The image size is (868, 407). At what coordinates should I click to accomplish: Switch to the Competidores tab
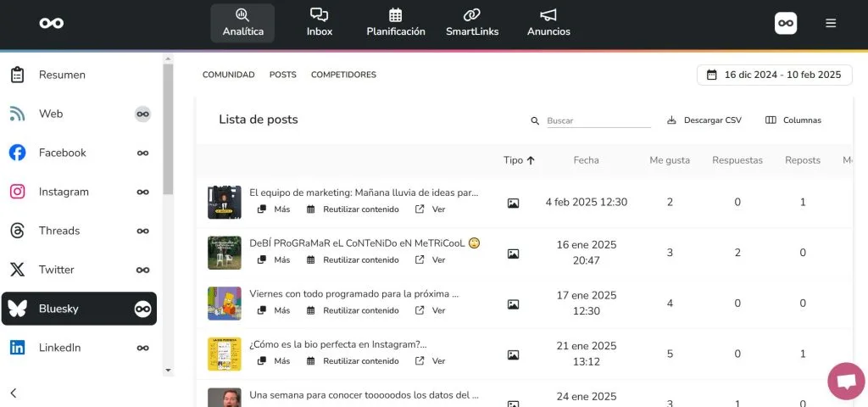pyautogui.click(x=343, y=75)
